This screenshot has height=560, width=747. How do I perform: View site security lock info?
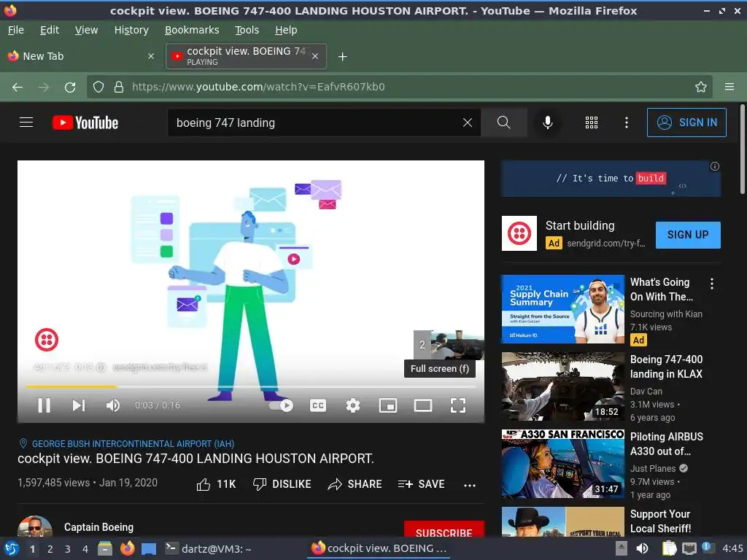119,87
